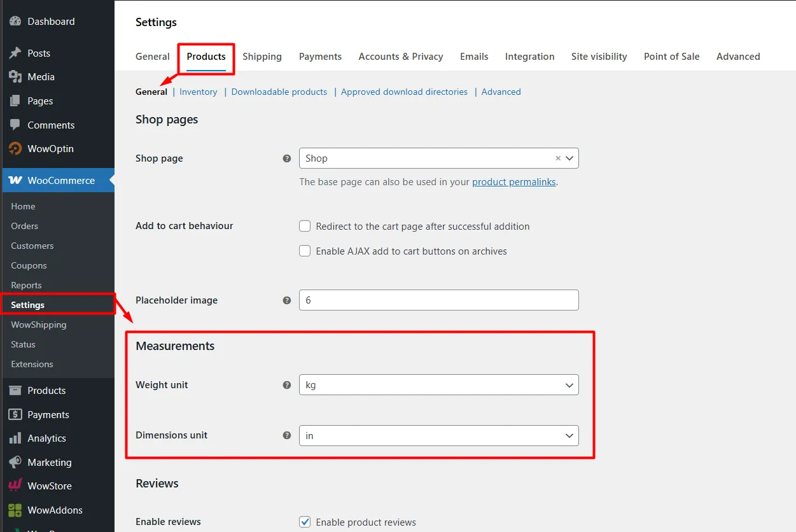Image resolution: width=796 pixels, height=532 pixels.
Task: Uncheck Enable product reviews
Action: 305,522
